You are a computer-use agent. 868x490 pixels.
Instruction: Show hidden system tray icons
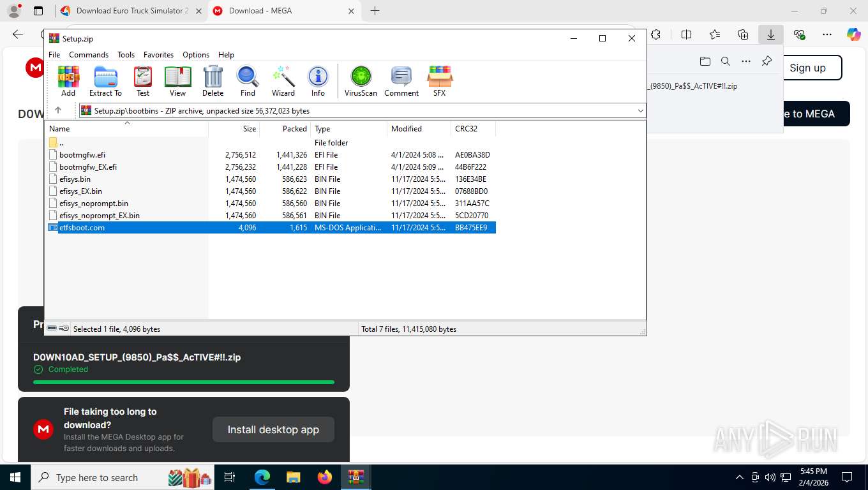point(740,477)
